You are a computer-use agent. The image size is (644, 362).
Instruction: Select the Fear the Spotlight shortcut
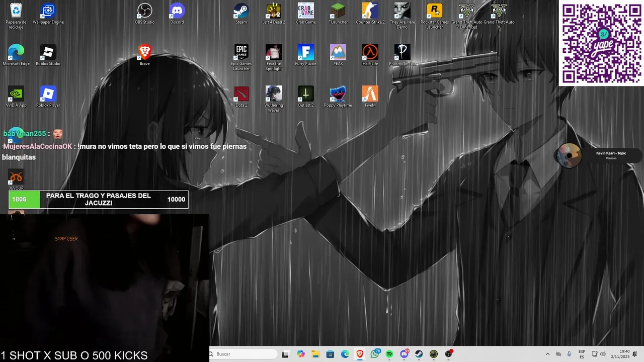point(274,58)
